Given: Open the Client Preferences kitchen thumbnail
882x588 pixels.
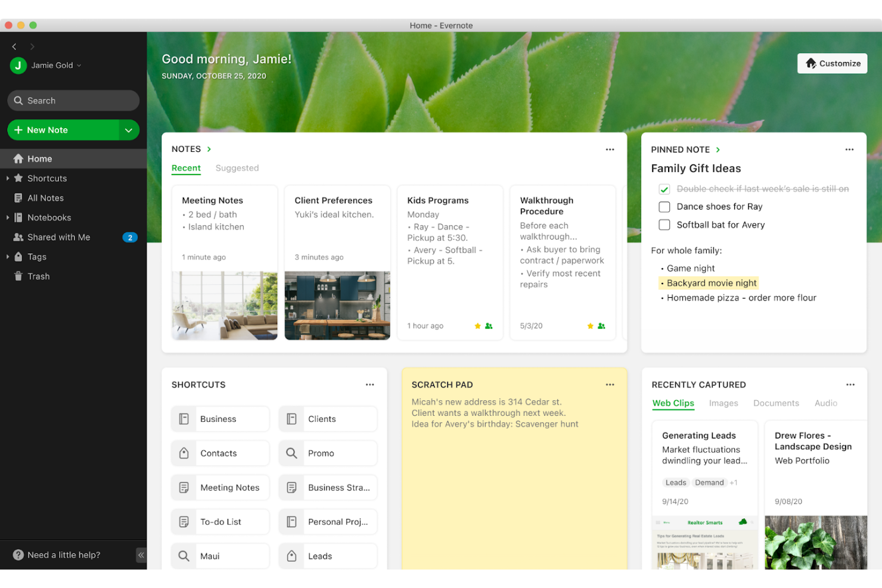Looking at the screenshot, I should click(x=337, y=306).
